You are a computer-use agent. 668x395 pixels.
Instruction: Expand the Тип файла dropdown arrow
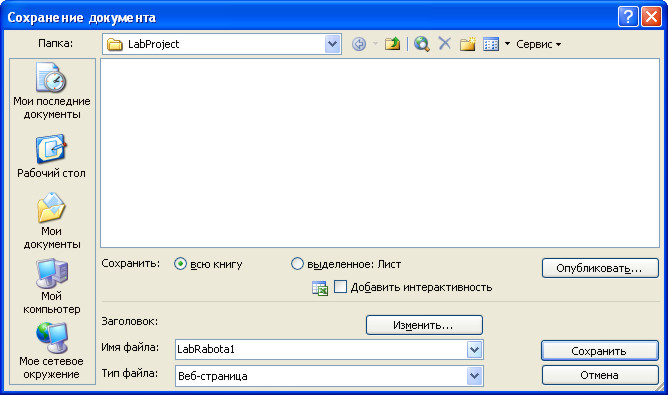click(x=475, y=376)
